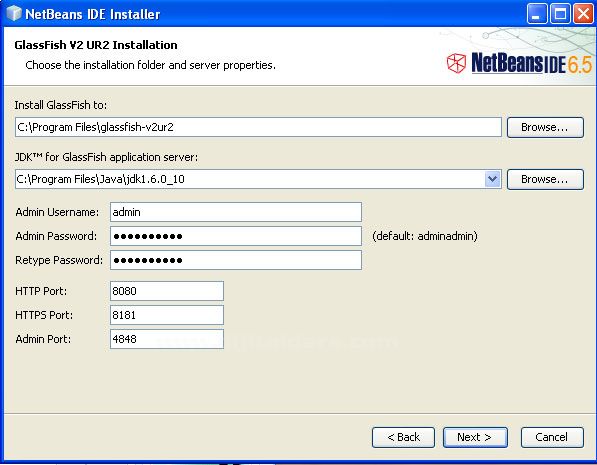Screen dimensions: 597x465
Task: Browse for JDK location
Action: (x=545, y=179)
